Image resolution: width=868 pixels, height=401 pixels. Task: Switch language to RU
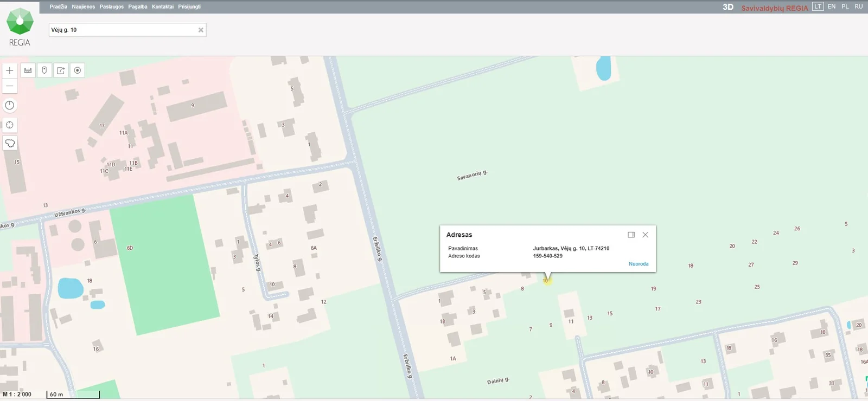[858, 7]
